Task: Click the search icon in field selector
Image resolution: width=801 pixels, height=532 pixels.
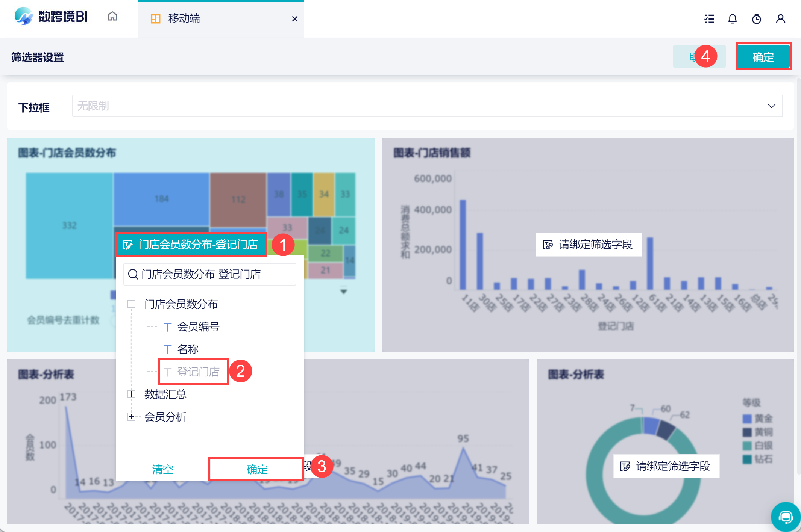Action: [133, 274]
